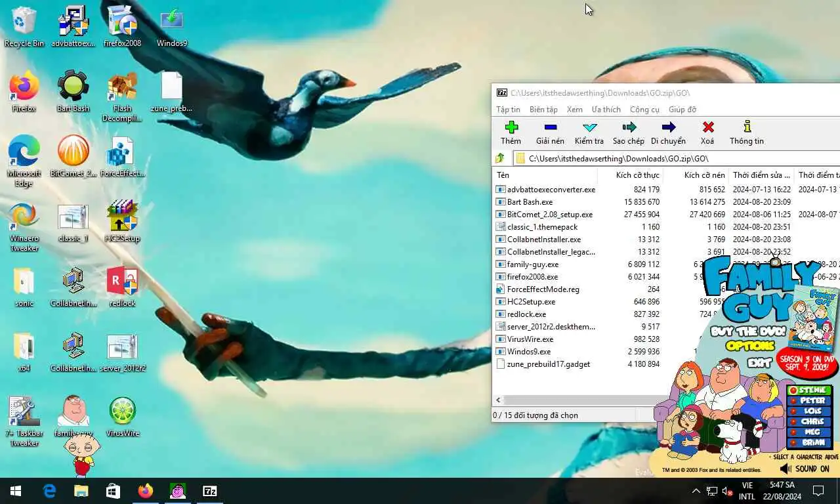Select the 7+ Taskbar Tweaker desktop icon
Image resolution: width=840 pixels, height=504 pixels.
24,421
